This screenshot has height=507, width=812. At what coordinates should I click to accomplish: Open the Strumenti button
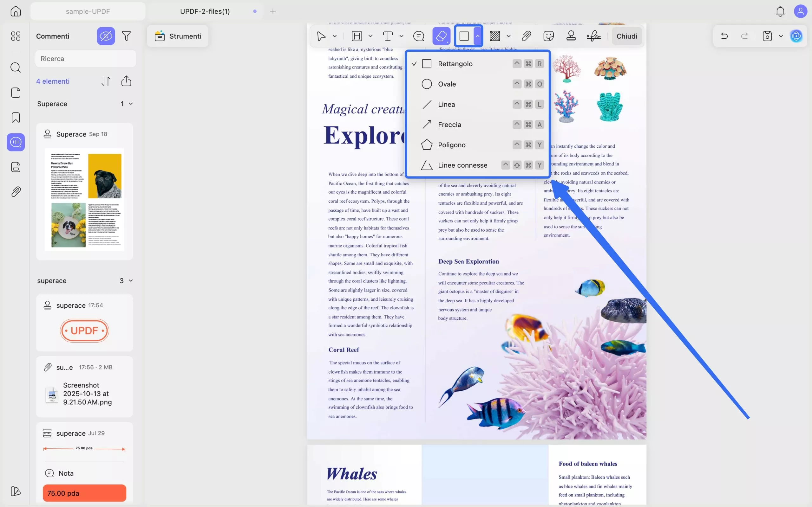(178, 36)
